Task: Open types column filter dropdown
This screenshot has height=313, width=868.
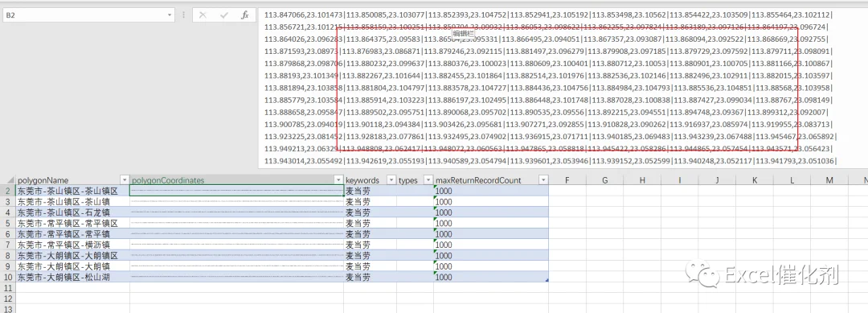Action: (x=428, y=180)
